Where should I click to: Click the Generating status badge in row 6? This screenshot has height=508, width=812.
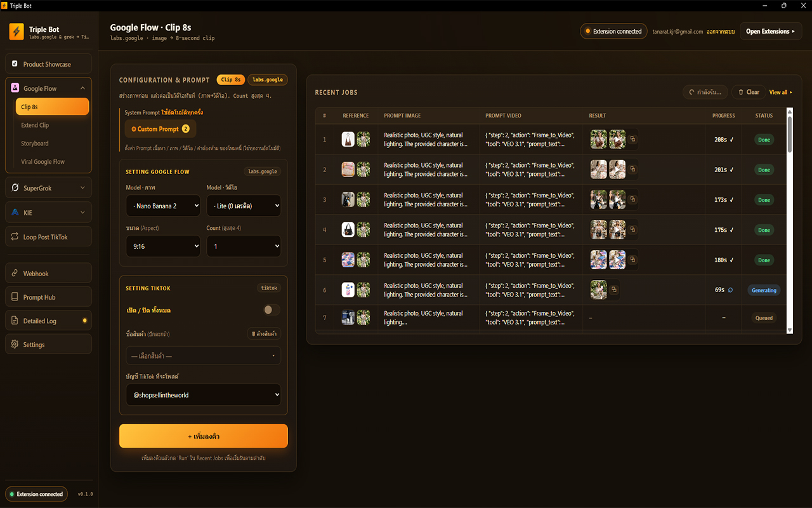(764, 290)
